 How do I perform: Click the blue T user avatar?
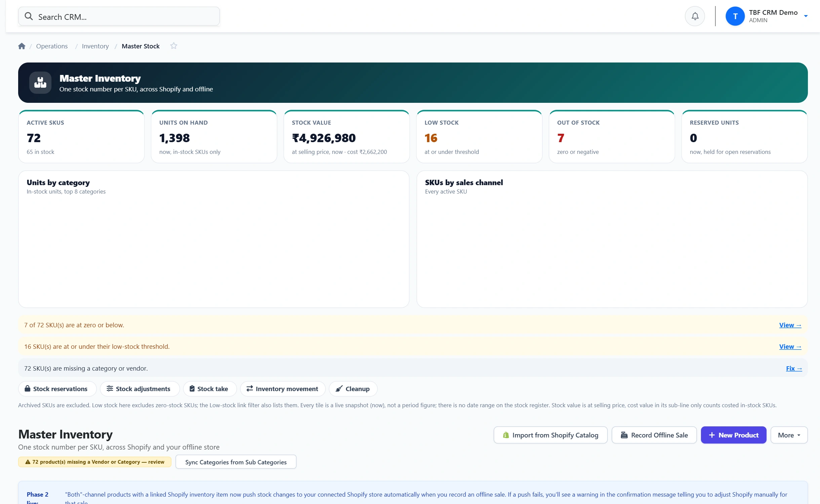coord(735,16)
